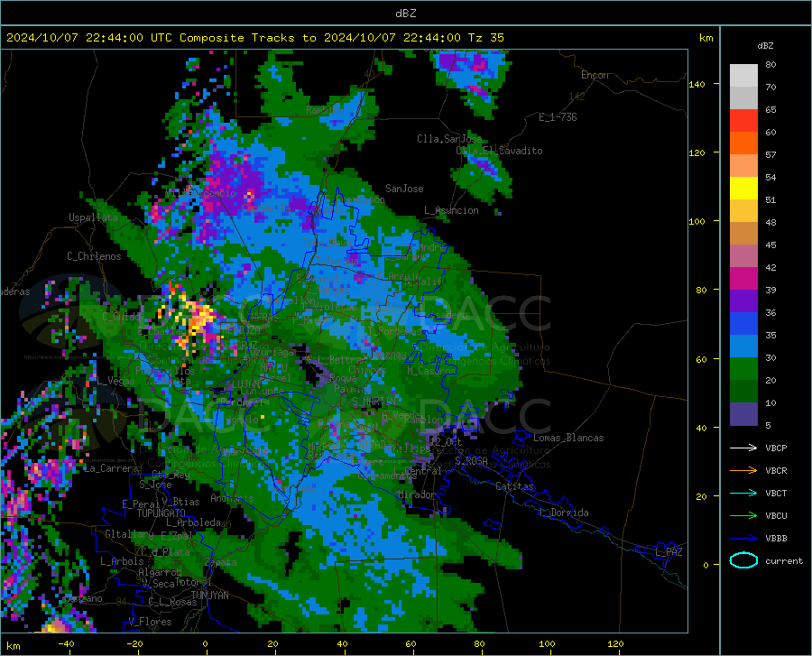This screenshot has height=656, width=812.
Task: Click the cyan 'current' ellipse legend icon
Action: point(743,560)
